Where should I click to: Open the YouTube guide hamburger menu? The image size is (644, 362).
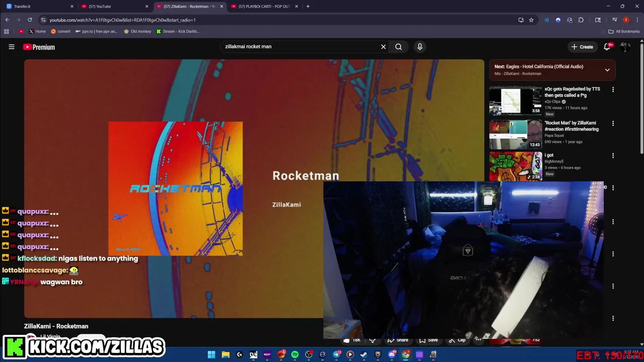12,47
